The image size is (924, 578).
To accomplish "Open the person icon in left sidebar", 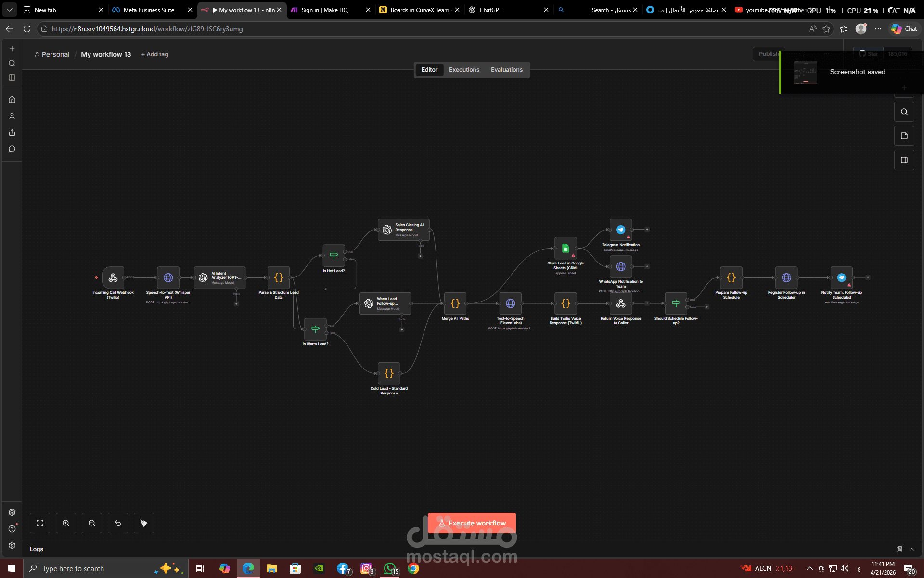I will [x=12, y=116].
